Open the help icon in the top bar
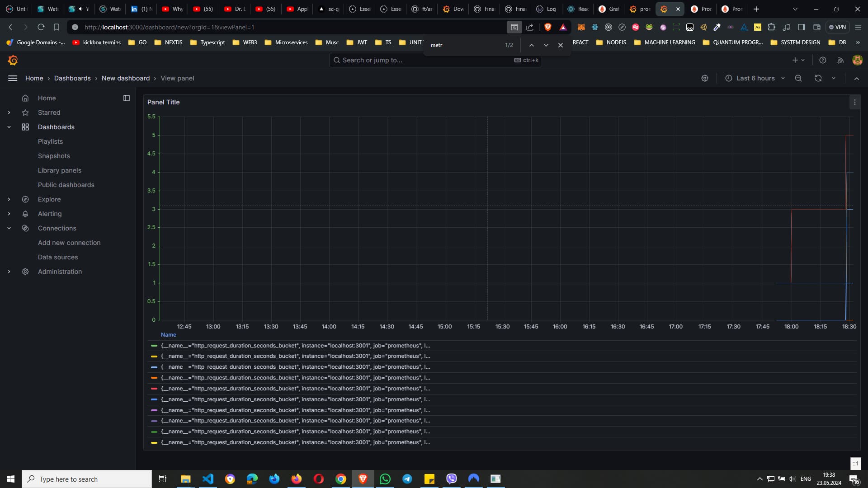The width and height of the screenshot is (868, 488). (x=822, y=60)
